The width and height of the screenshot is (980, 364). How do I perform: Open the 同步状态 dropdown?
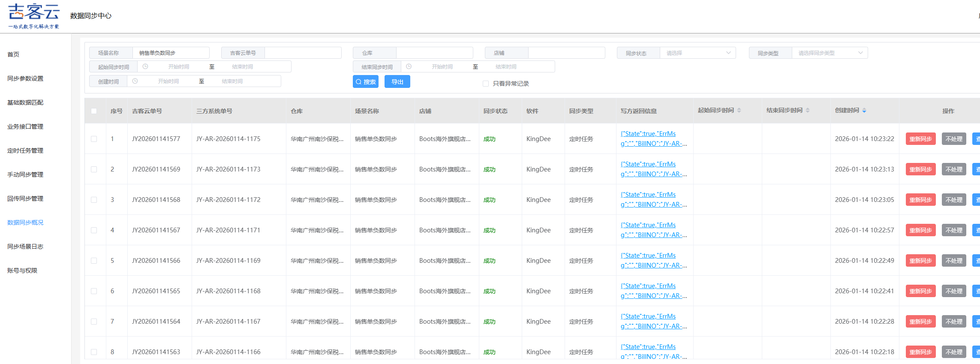(697, 53)
